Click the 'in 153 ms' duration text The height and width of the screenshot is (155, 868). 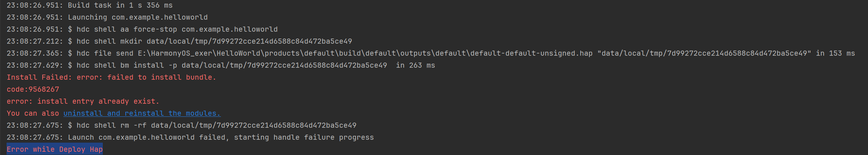coord(835,53)
